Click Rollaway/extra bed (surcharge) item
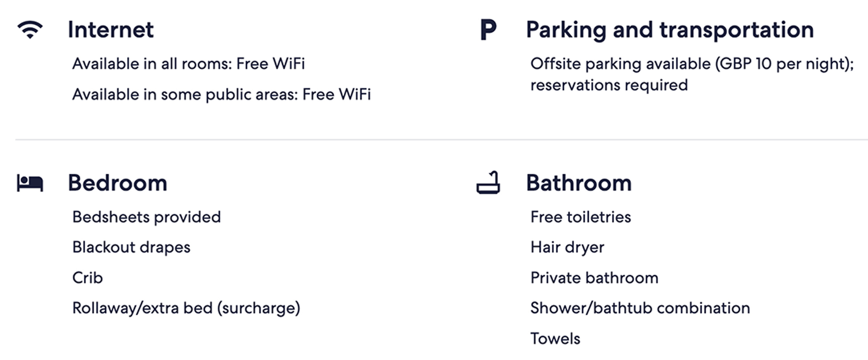The image size is (868, 360). (x=186, y=308)
